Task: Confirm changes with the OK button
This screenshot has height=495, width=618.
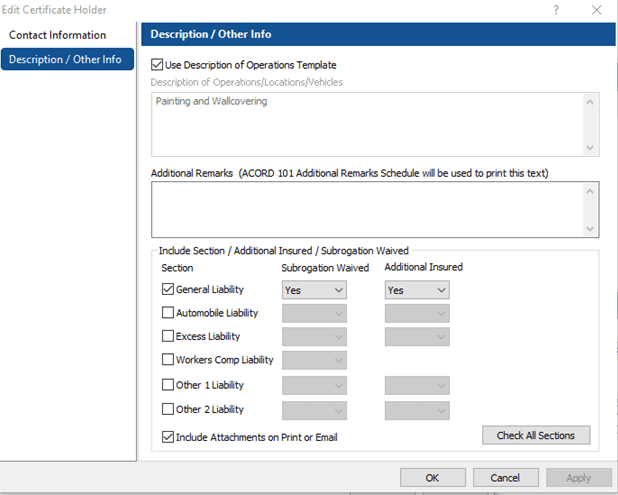Action: click(x=433, y=478)
